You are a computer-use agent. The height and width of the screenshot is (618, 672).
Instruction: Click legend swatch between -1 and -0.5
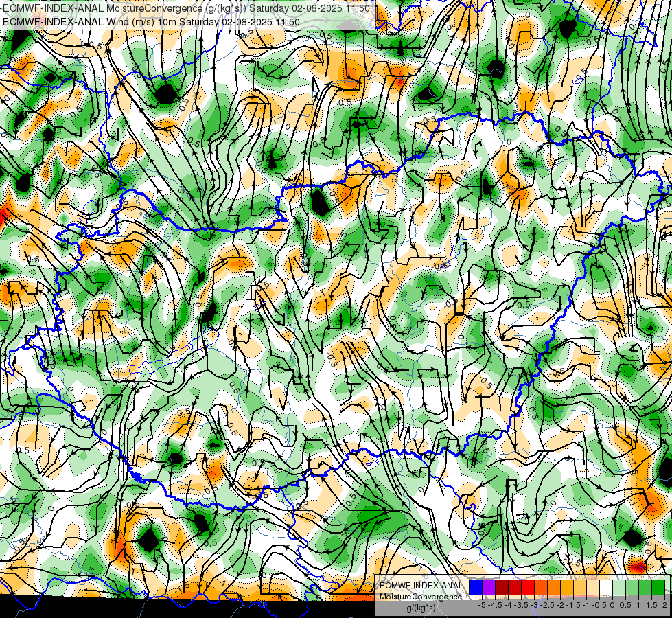(x=593, y=587)
